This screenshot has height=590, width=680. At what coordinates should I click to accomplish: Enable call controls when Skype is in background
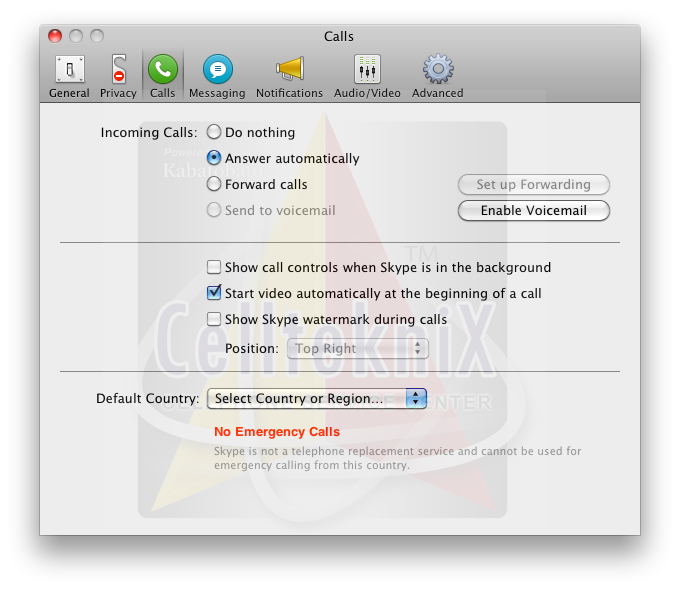pos(214,267)
